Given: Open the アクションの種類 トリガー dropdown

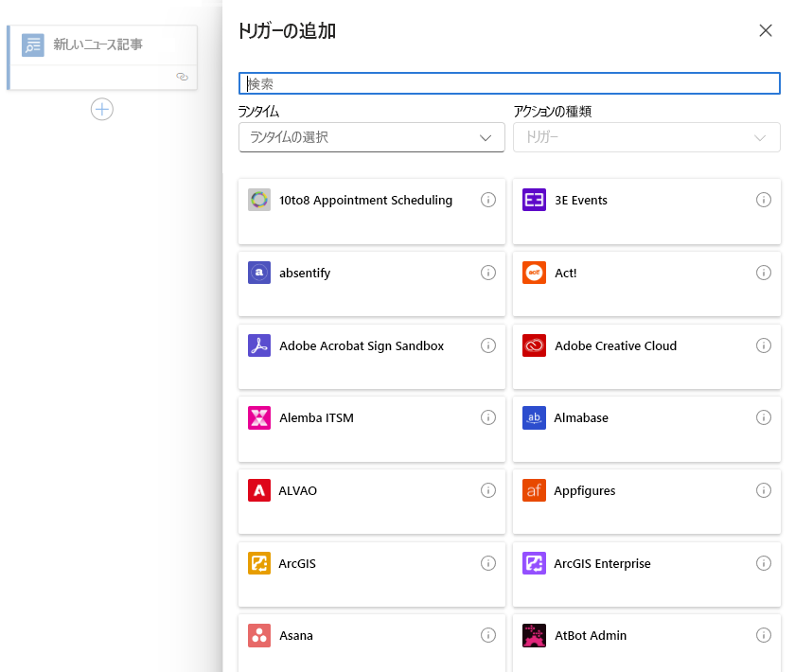Looking at the screenshot, I should (646, 137).
